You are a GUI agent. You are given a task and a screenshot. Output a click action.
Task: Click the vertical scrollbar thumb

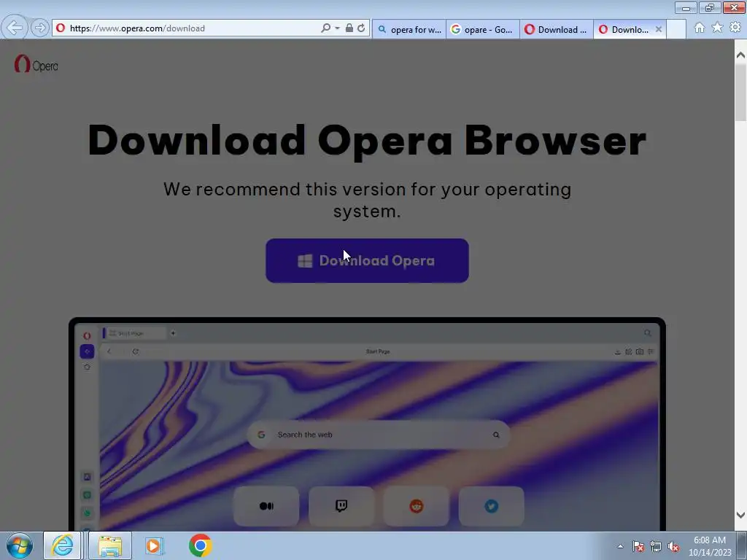pos(740,93)
